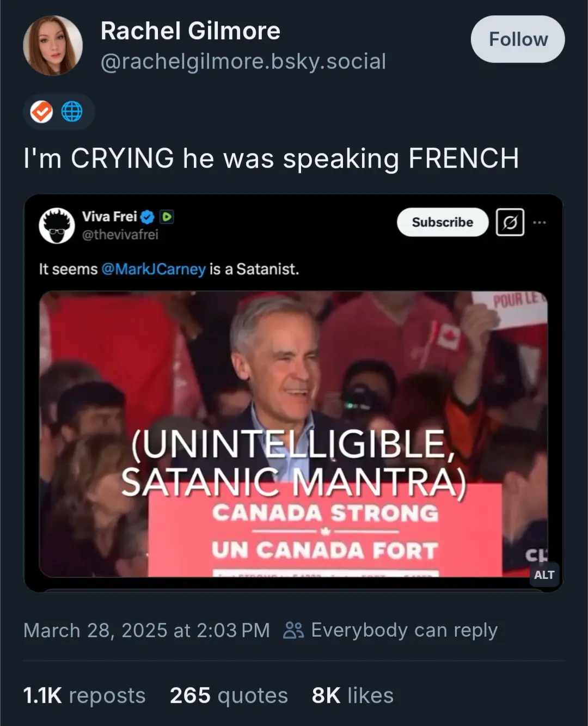This screenshot has height=726, width=588.
Task: Open the three-dot more options menu
Action: [x=540, y=222]
